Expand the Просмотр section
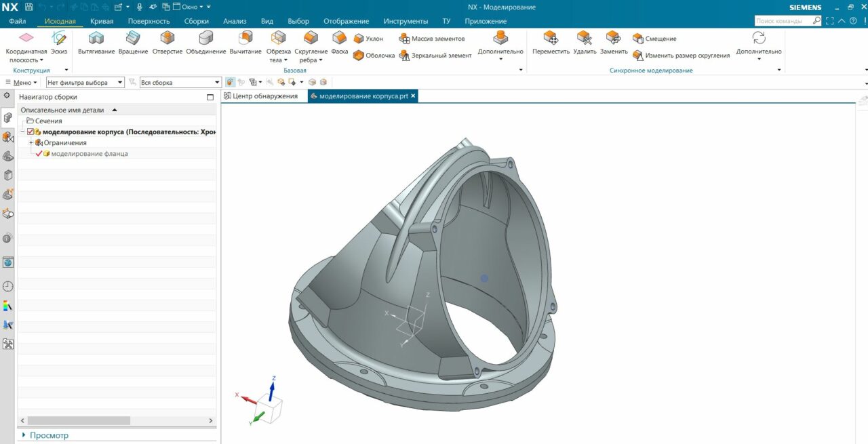The height and width of the screenshot is (444, 868). (x=24, y=435)
